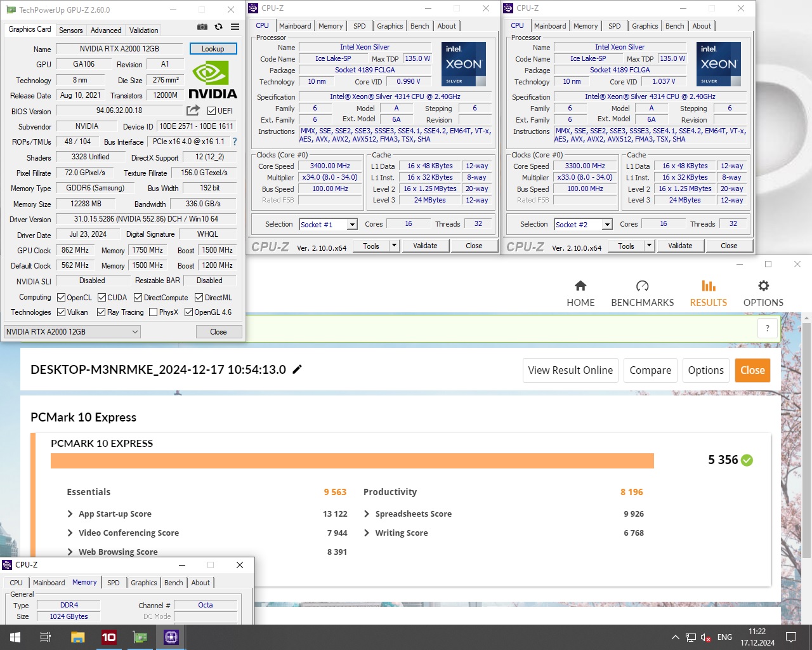Image resolution: width=812 pixels, height=650 pixels.
Task: Show hidden tray icons chevron
Action: click(675, 637)
